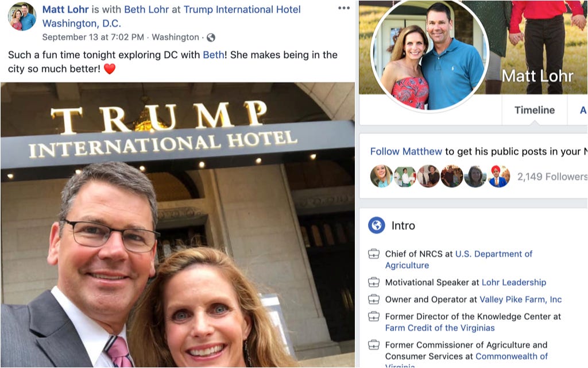Click briefcase icon beside Former Commissioner entry

(373, 345)
